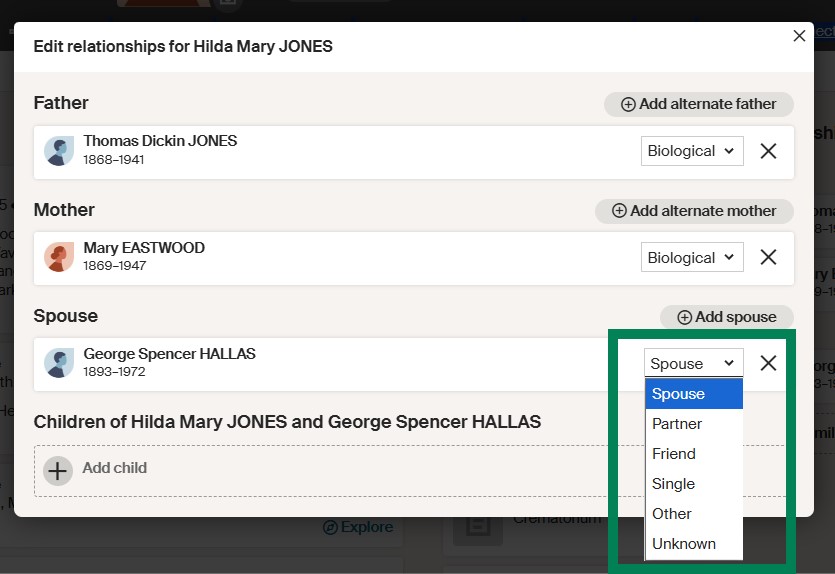
Task: Open mother's Biological relationship dropdown
Action: point(692,258)
